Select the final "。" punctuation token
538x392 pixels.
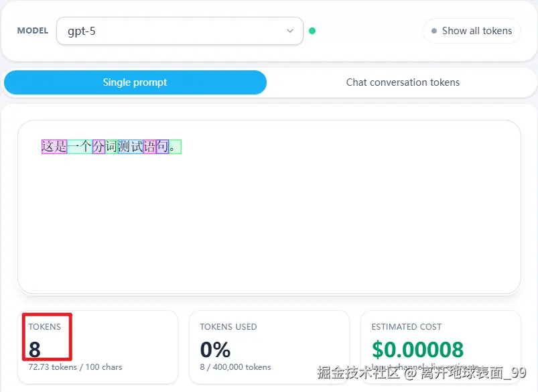point(175,147)
